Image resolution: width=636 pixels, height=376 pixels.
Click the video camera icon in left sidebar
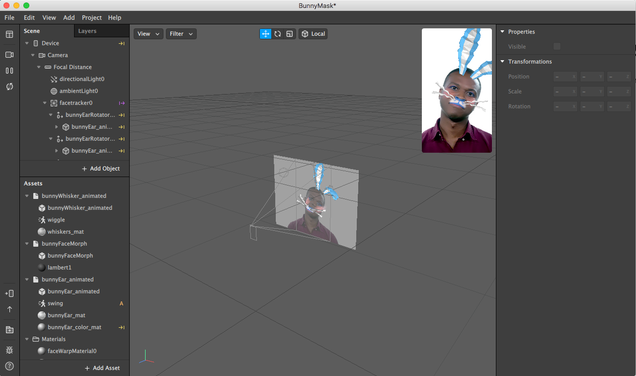[9, 54]
